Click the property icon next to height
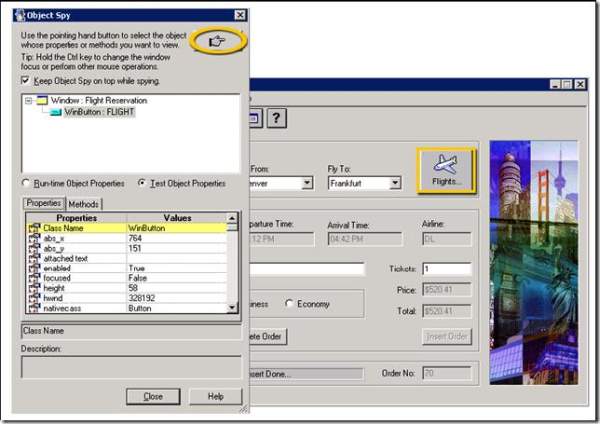Viewport: 600px width, 424px height. click(x=34, y=288)
